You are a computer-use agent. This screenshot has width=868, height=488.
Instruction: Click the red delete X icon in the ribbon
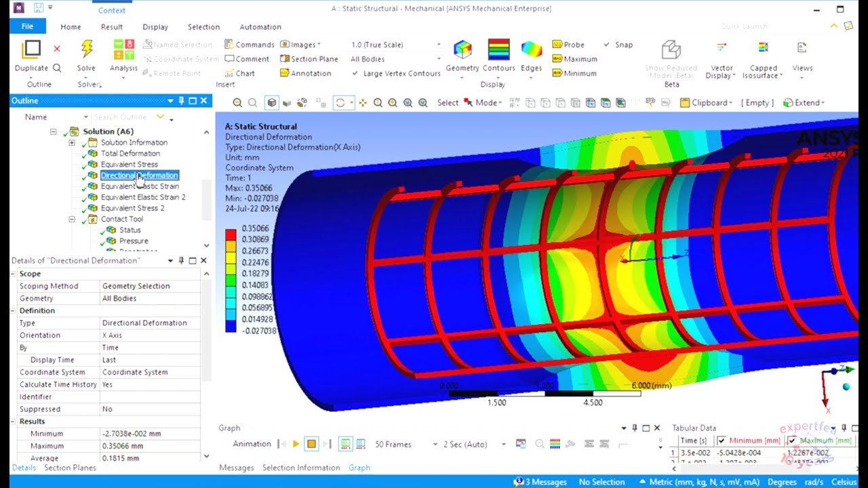pos(57,49)
